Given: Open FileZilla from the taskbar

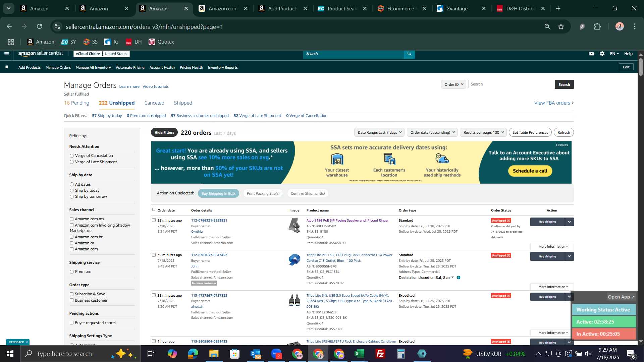Looking at the screenshot, I should click(x=380, y=354).
